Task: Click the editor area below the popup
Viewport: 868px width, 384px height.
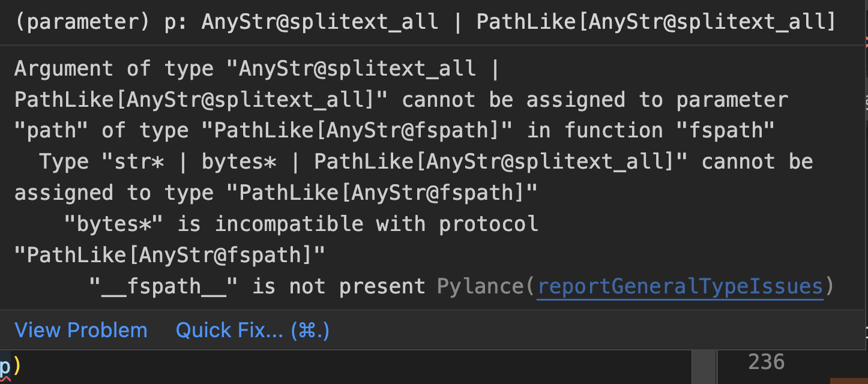Action: (x=360, y=367)
